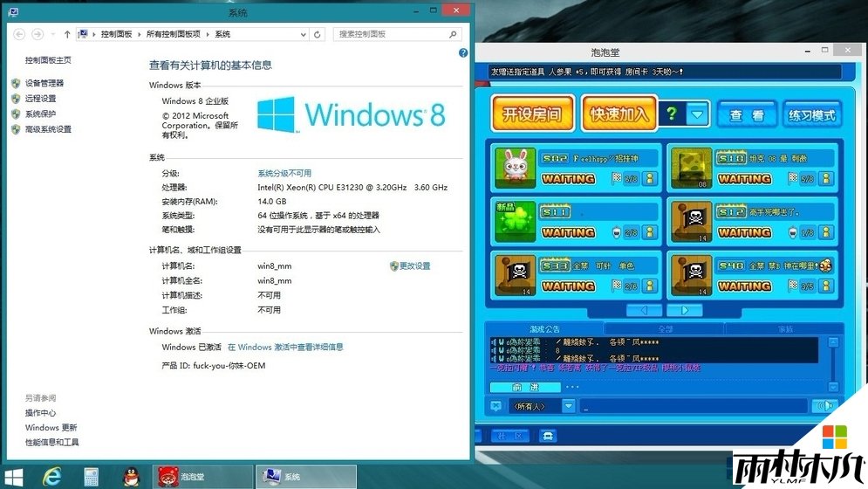Go forward in the 系统 window
868x489 pixels.
38,34
